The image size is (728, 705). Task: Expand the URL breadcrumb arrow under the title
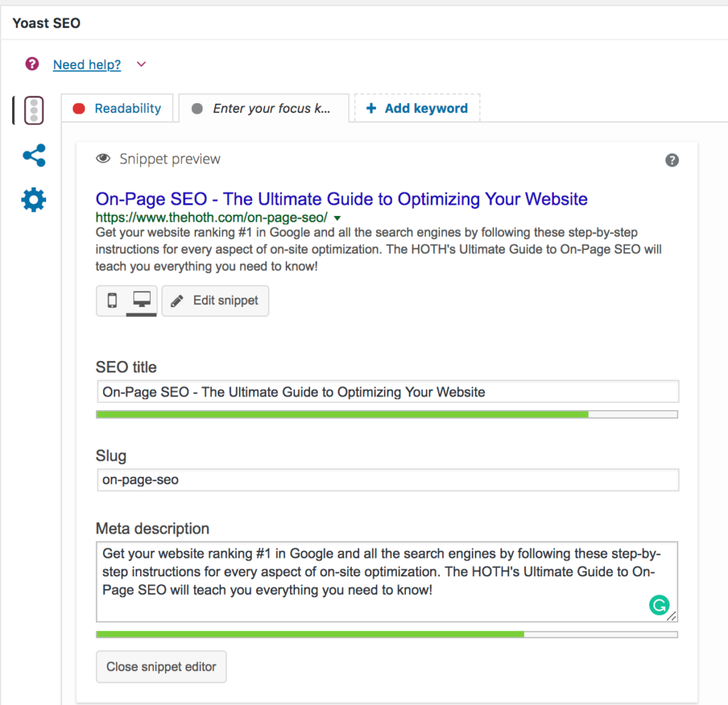pyautogui.click(x=336, y=217)
